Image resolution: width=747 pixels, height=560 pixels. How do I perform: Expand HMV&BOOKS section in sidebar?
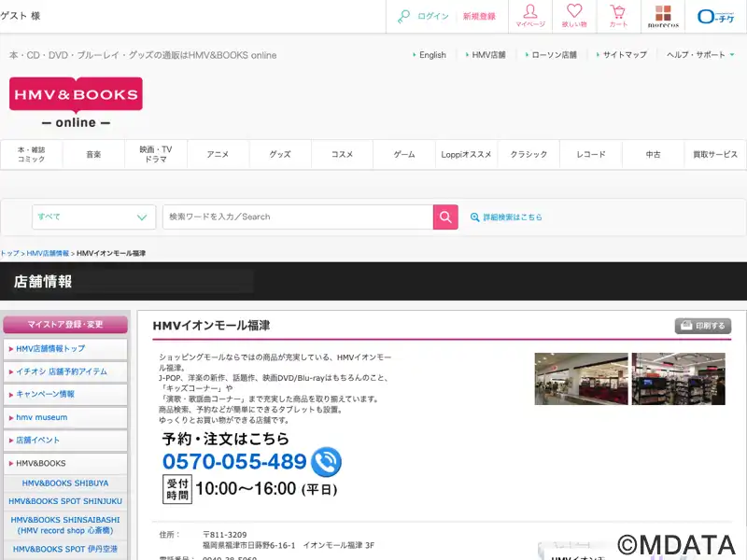(65, 463)
